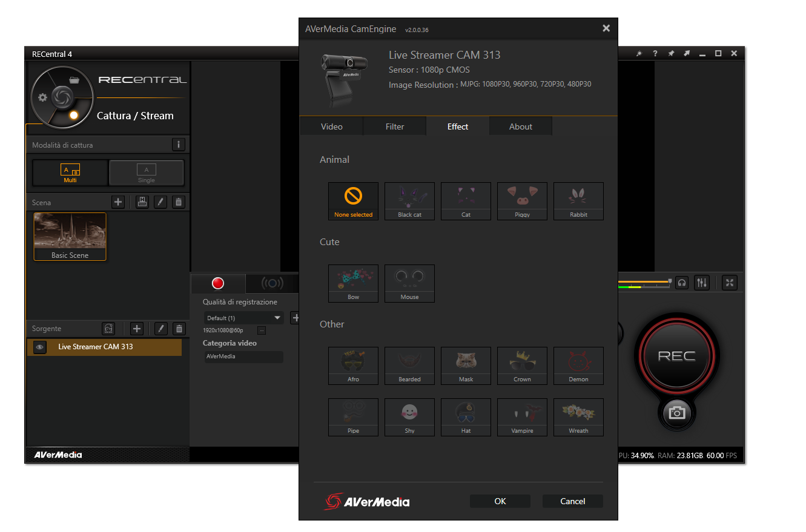
Task: Switch capture mode to Multi
Action: (x=70, y=172)
